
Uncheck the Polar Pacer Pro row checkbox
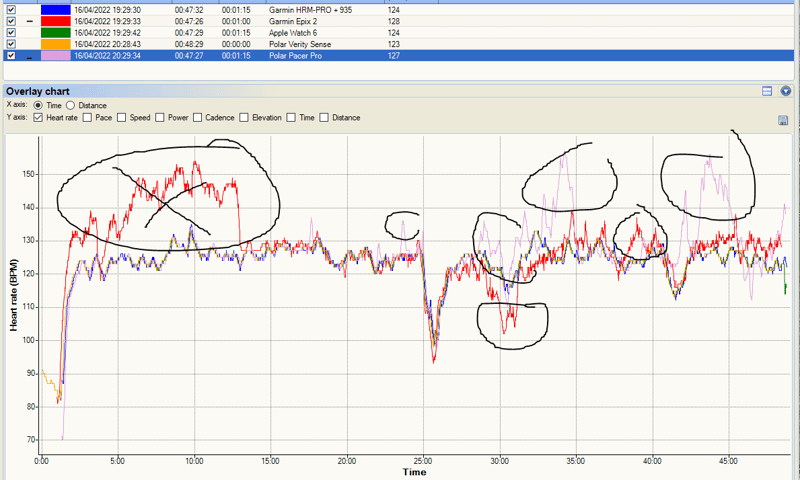point(11,56)
